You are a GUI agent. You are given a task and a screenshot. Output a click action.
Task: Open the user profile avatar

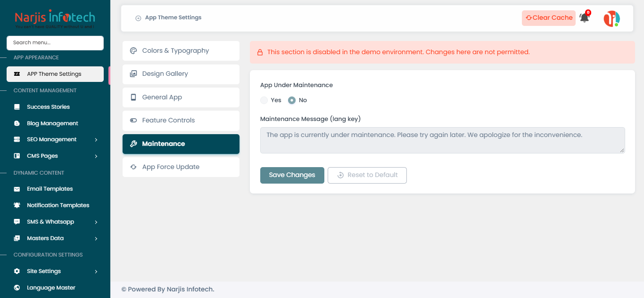(611, 18)
